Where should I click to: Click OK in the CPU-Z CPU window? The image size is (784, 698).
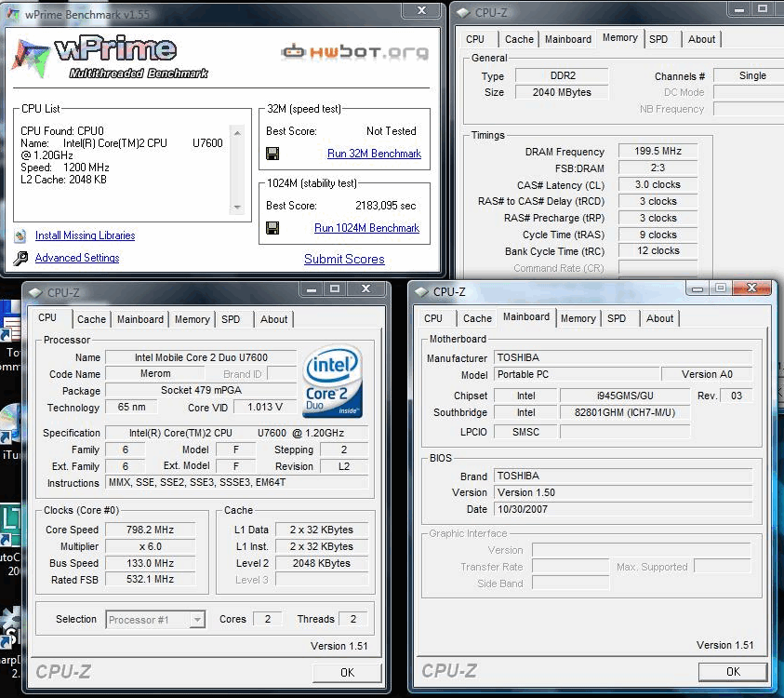pos(347,673)
